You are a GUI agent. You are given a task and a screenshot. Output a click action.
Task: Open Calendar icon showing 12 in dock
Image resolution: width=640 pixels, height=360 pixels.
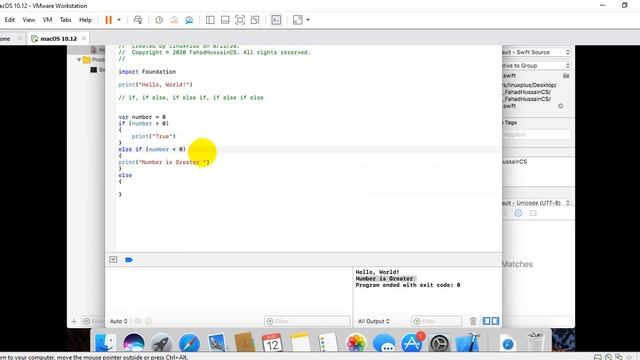coord(272,342)
